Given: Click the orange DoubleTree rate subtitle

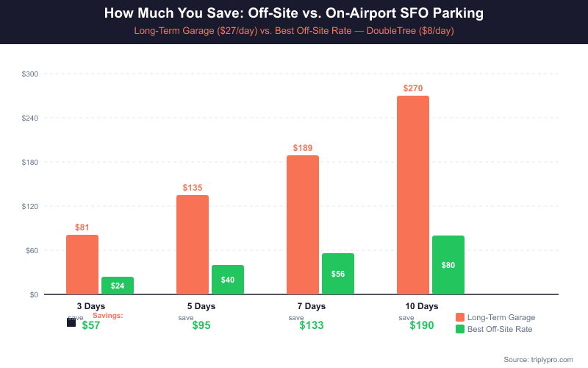Looking at the screenshot, I should (x=294, y=31).
